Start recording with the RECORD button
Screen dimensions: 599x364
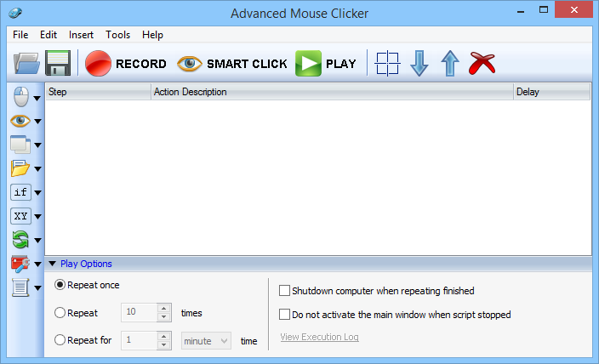(126, 64)
